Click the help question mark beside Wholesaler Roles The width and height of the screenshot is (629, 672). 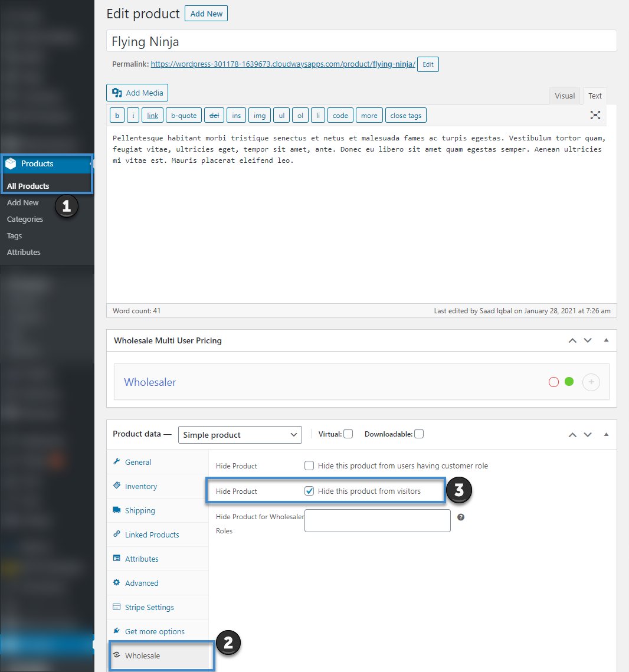coord(461,517)
